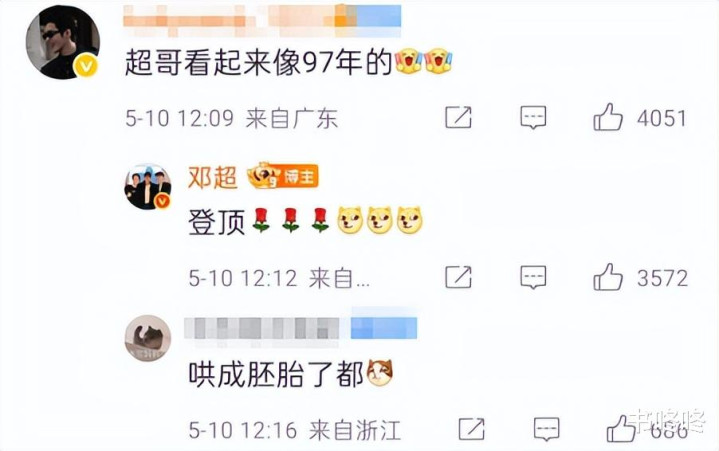Click blurred username above '哄成胚胎了都'

pos(300,328)
